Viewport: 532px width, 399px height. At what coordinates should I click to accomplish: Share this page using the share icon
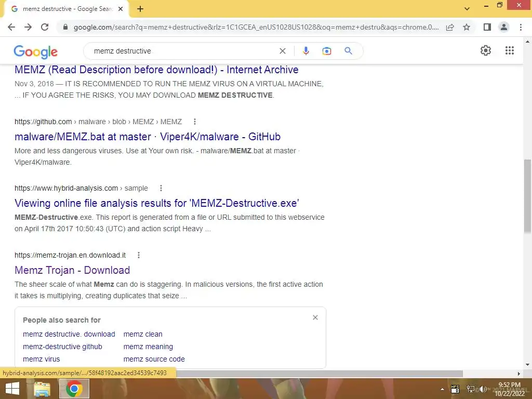pyautogui.click(x=450, y=27)
